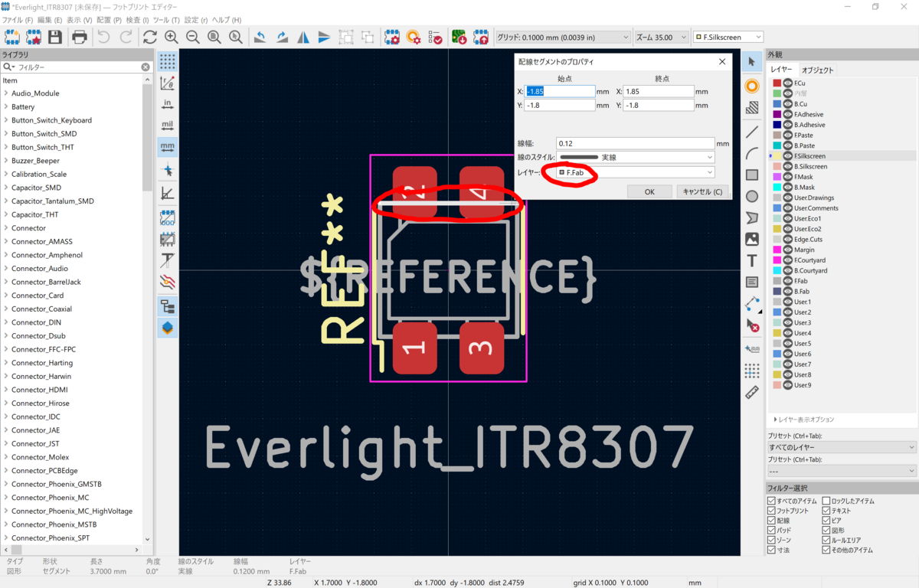This screenshot has width=919, height=588.
Task: Open Pad Properties icon in toolbar
Action: [414, 37]
